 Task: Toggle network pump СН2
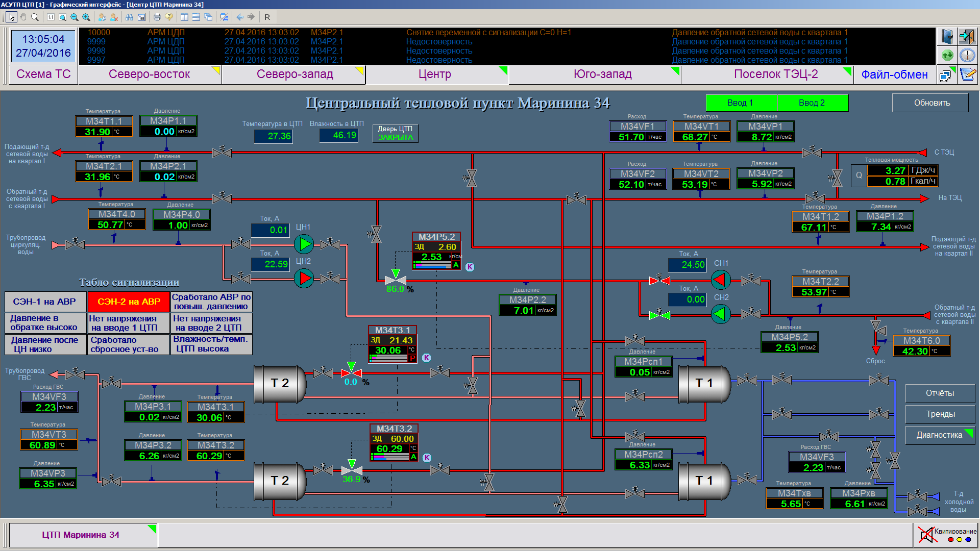[721, 314]
